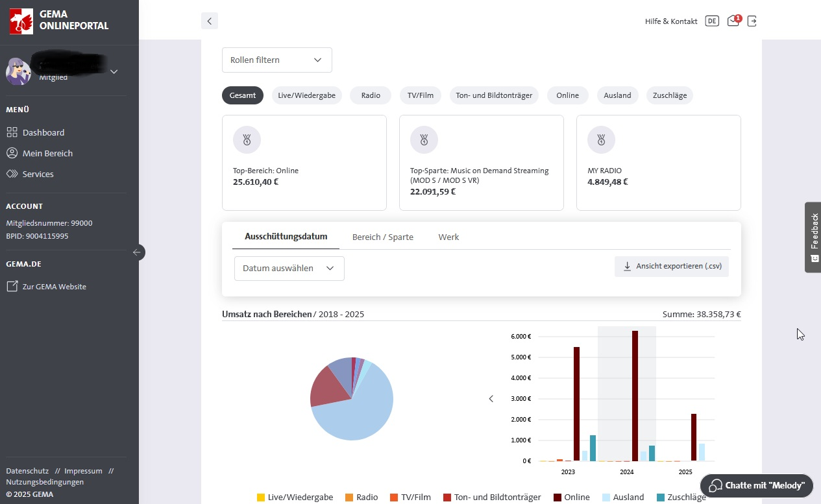The width and height of the screenshot is (821, 504).
Task: Select the Online filter chip
Action: 567,95
